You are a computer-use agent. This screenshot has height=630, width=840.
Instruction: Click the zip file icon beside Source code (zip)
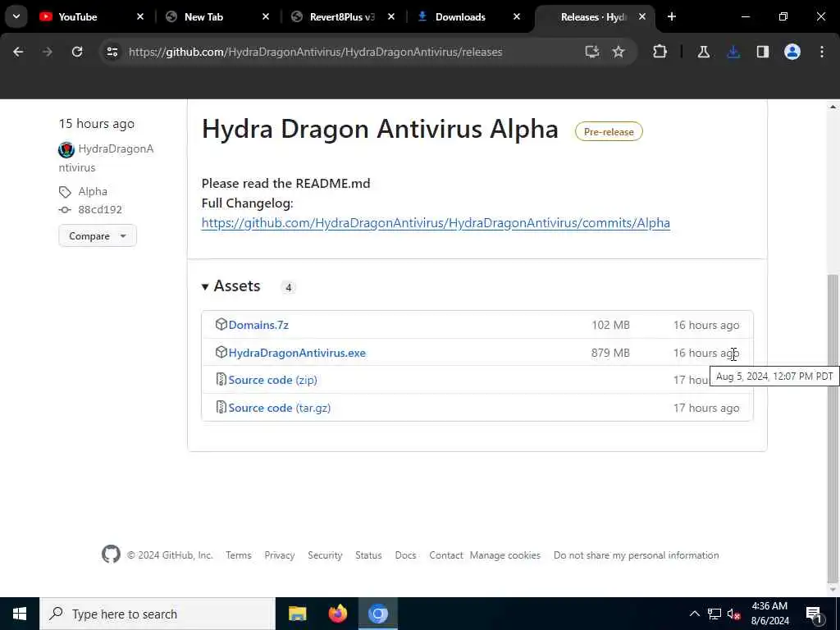point(221,379)
